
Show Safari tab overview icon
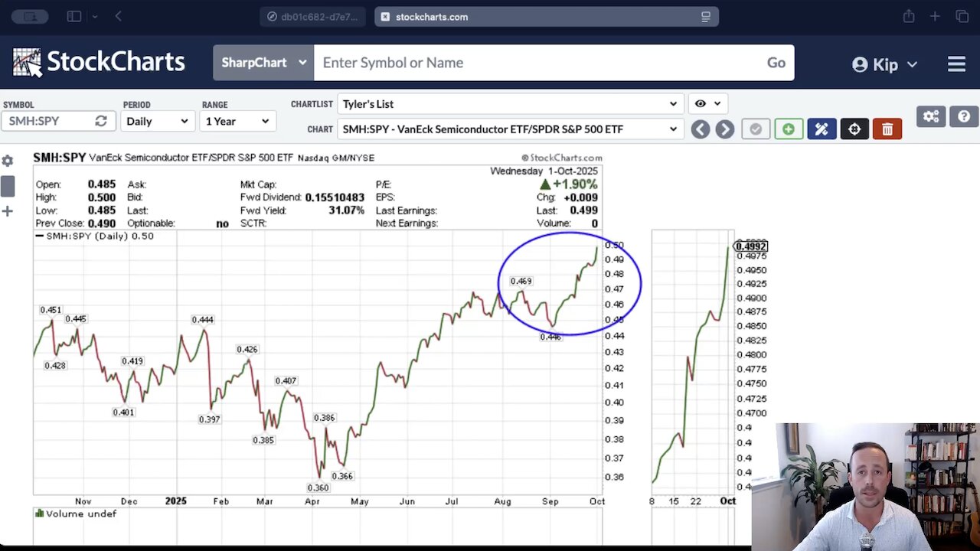tap(962, 16)
